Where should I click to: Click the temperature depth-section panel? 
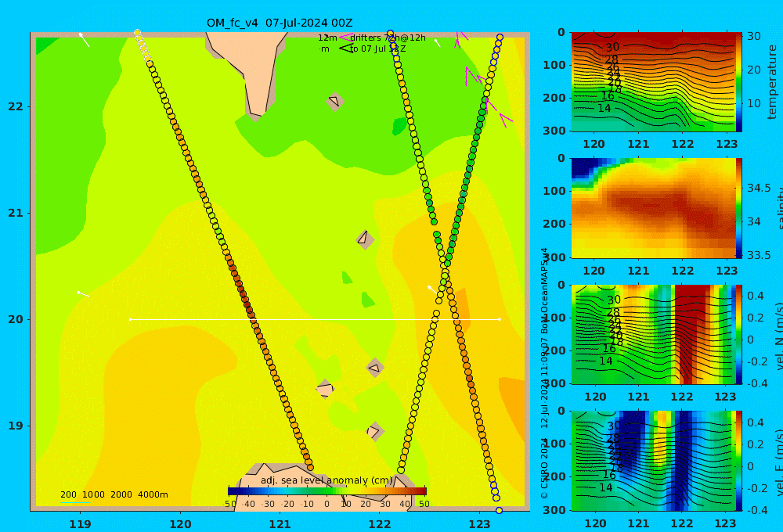652,82
